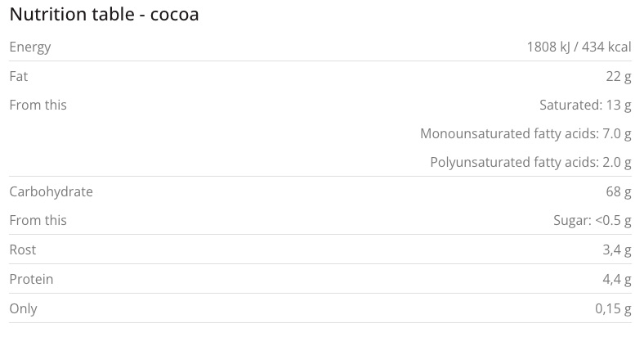Click Monounsaturated fatty acids: 7.0 g
The image size is (644, 337).
click(525, 133)
